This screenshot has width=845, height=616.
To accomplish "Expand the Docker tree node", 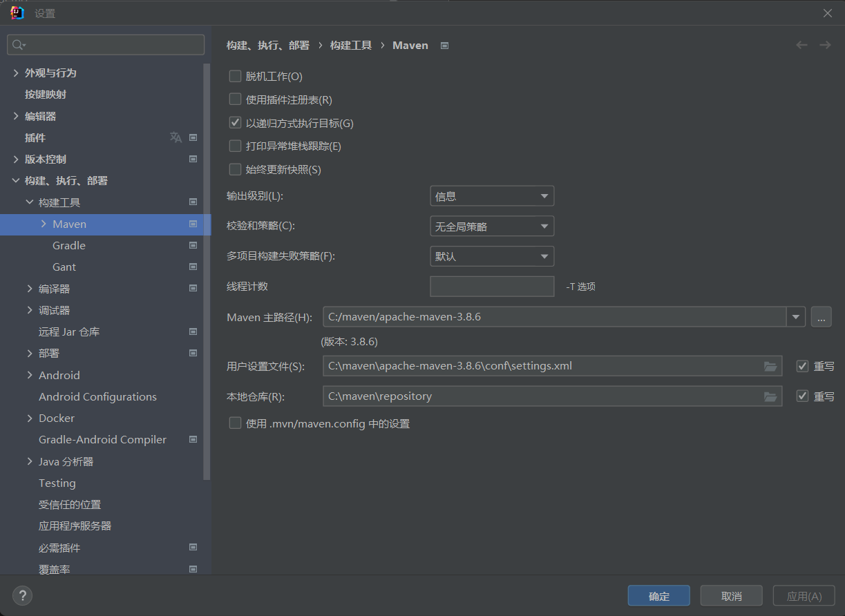I will (30, 418).
